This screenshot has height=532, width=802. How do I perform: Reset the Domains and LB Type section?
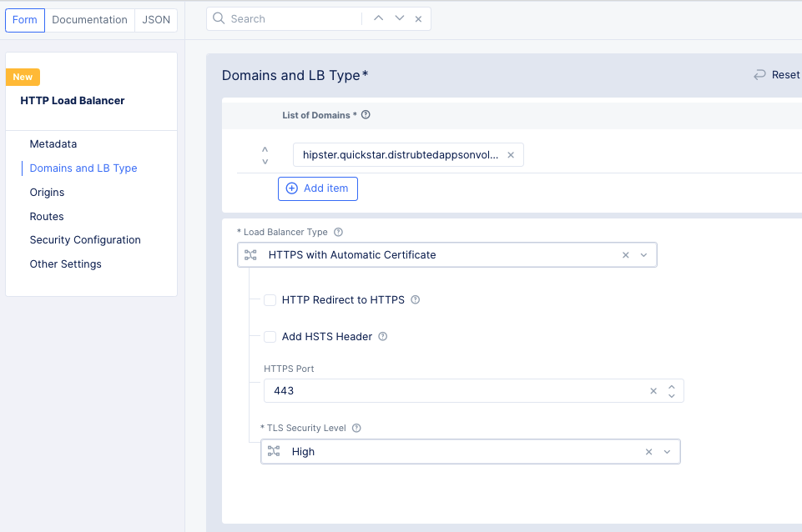pos(774,74)
